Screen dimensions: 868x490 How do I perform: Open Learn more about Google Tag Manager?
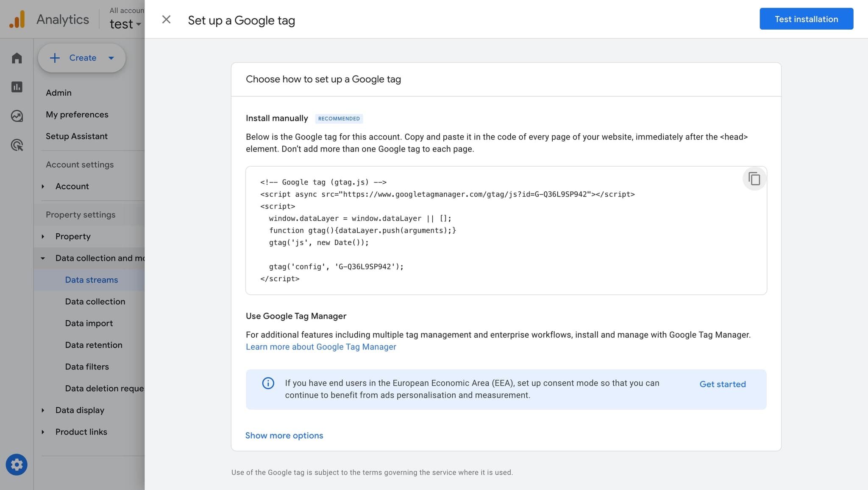click(321, 347)
